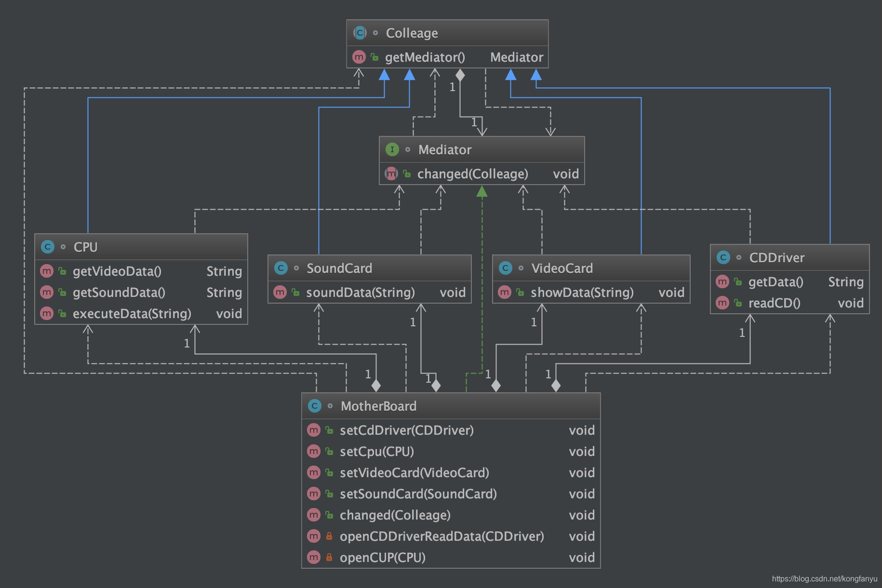
Task: Select the VideoCard class title
Action: click(562, 268)
